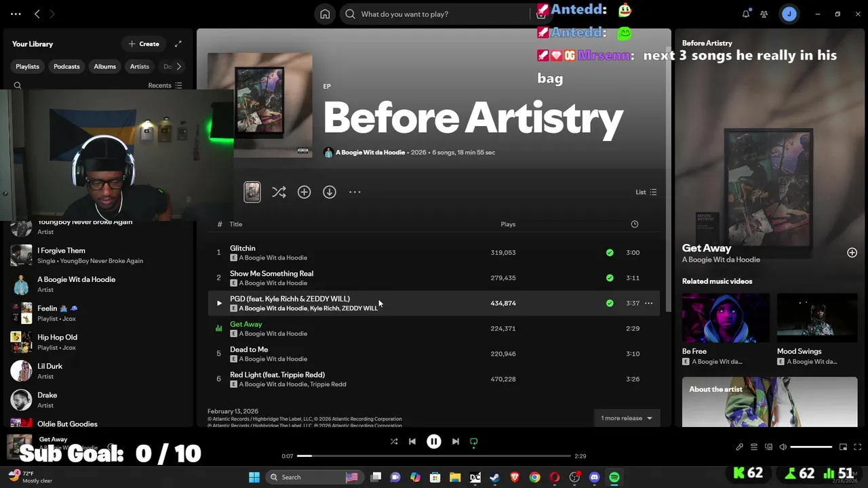868x488 pixels.
Task: Show more library filter chips arrow
Action: coord(178,66)
